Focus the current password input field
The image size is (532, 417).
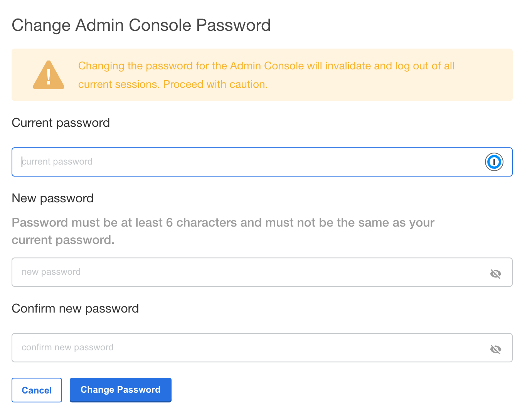click(231, 162)
